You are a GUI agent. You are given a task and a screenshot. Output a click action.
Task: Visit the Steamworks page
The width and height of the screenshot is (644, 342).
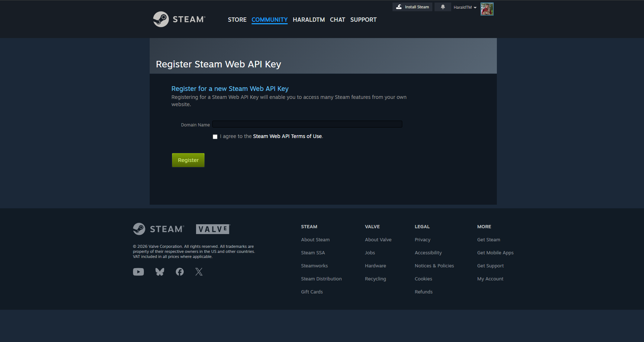pyautogui.click(x=314, y=266)
